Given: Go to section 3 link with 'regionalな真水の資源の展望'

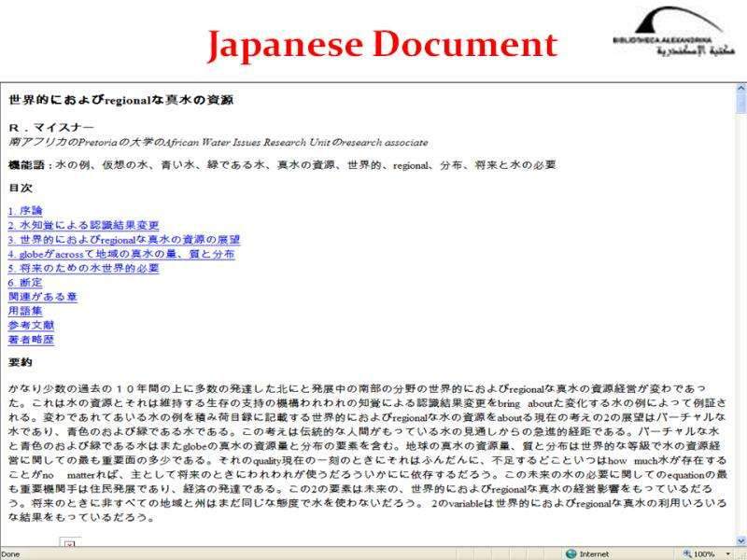Looking at the screenshot, I should [x=124, y=240].
